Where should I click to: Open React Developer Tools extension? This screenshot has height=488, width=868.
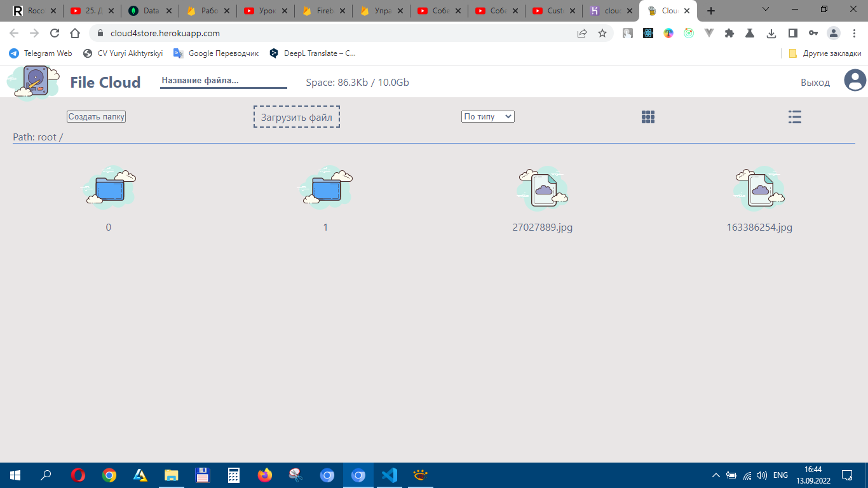(x=648, y=33)
